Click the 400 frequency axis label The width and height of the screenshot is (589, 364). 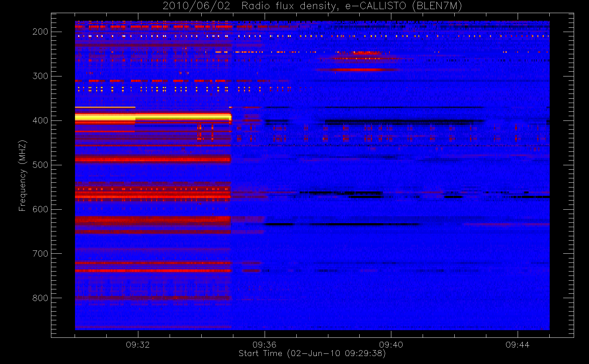coord(40,120)
